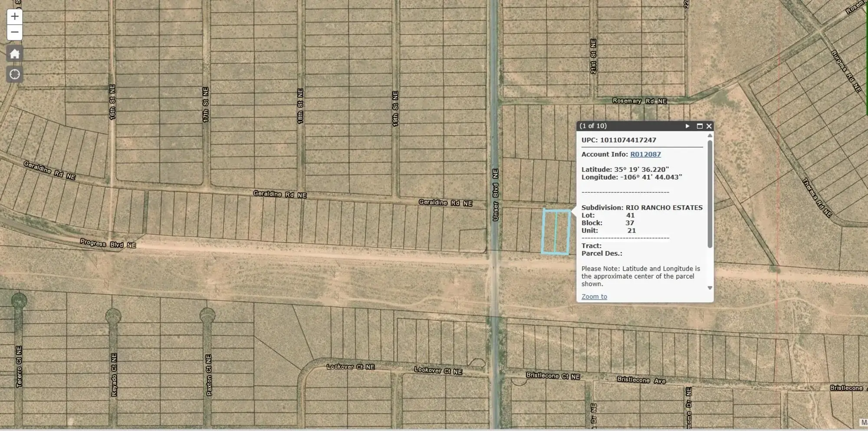Close the parcel information popup

point(709,126)
